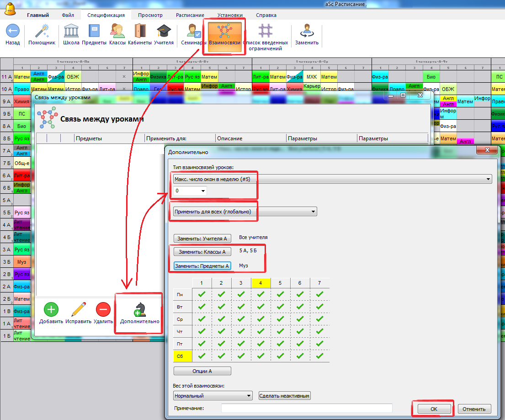
Task: Open the Применить для всех (глобально) dropdown
Action: click(313, 212)
